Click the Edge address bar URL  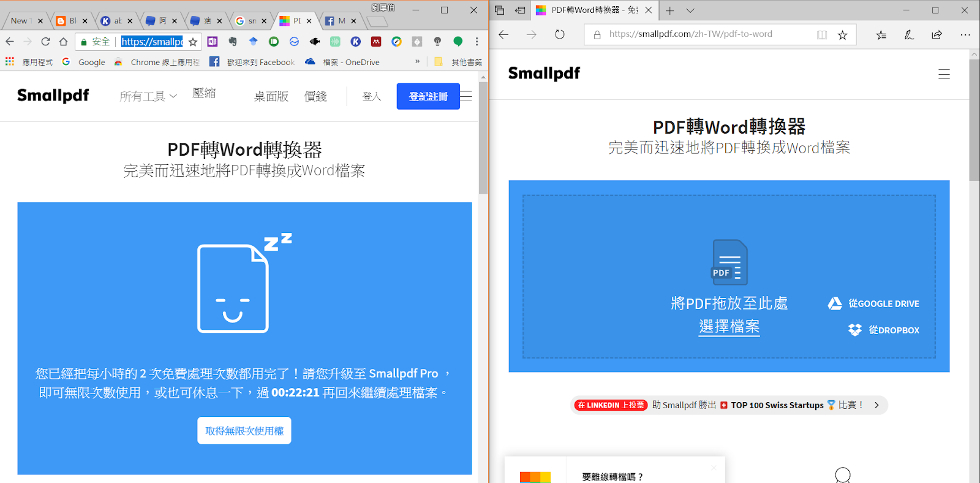690,34
